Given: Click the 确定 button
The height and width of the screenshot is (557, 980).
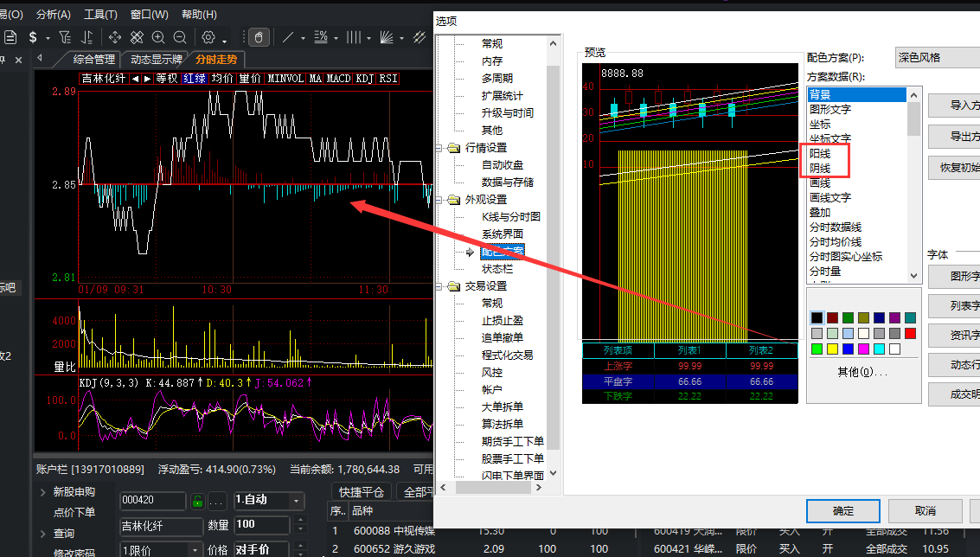Looking at the screenshot, I should point(843,511).
